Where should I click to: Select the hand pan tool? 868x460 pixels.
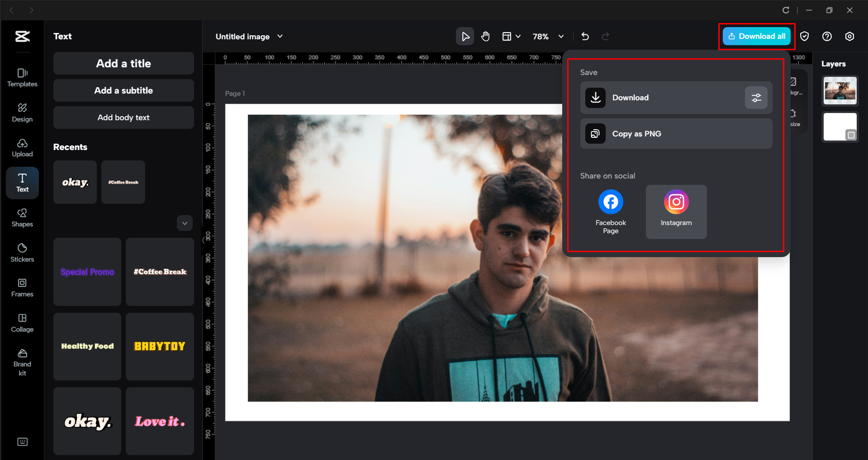(x=485, y=37)
